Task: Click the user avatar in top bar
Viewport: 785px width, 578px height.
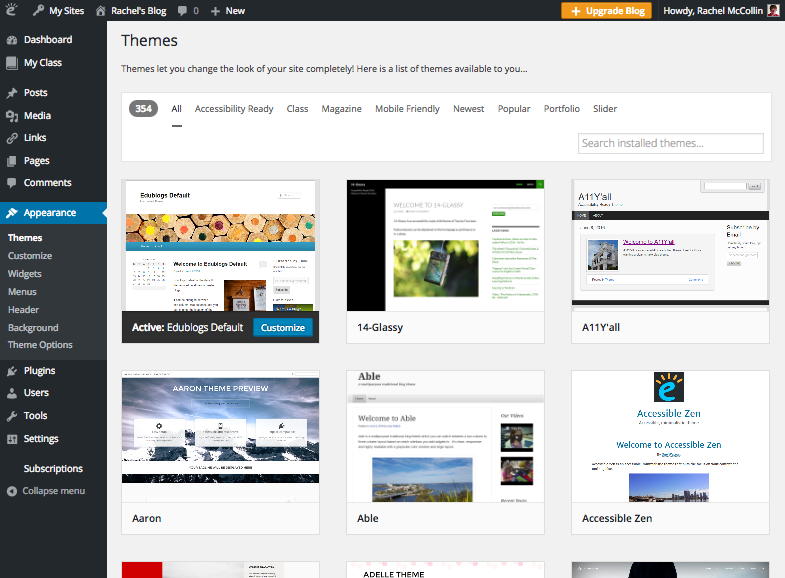Action: pyautogui.click(x=773, y=11)
